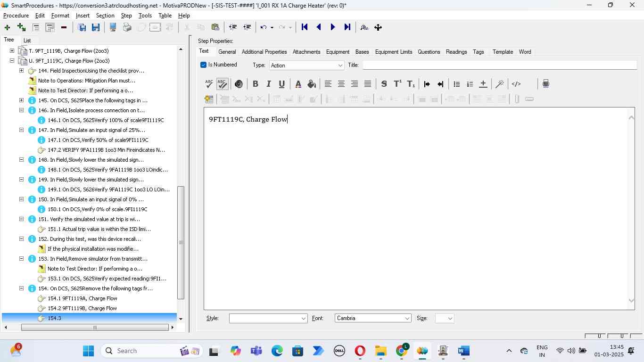
Task: Click the magic wand icon
Action: [x=500, y=84]
